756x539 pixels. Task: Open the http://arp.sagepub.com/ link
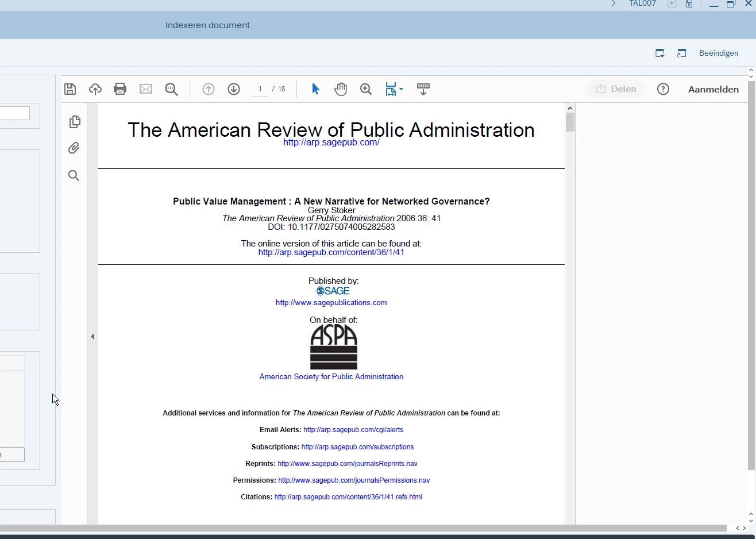[331, 143]
